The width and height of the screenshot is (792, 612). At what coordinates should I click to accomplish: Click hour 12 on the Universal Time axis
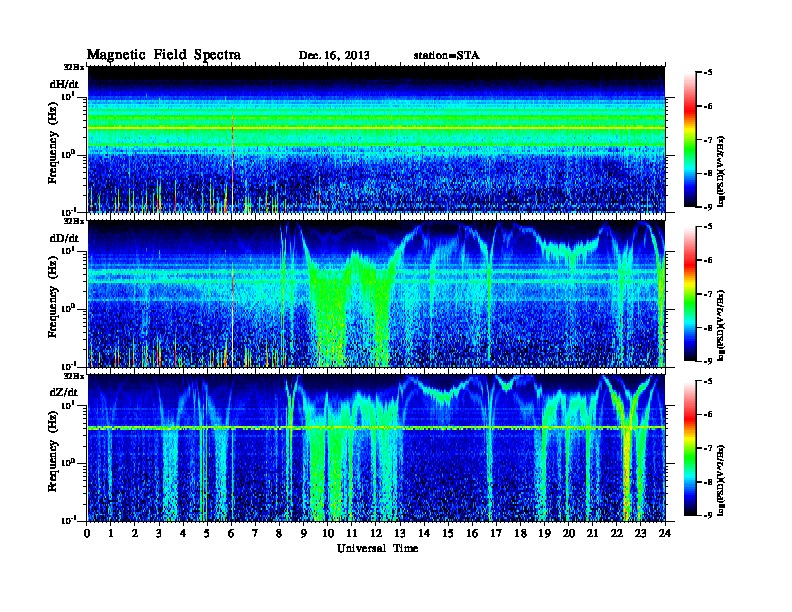pos(376,533)
